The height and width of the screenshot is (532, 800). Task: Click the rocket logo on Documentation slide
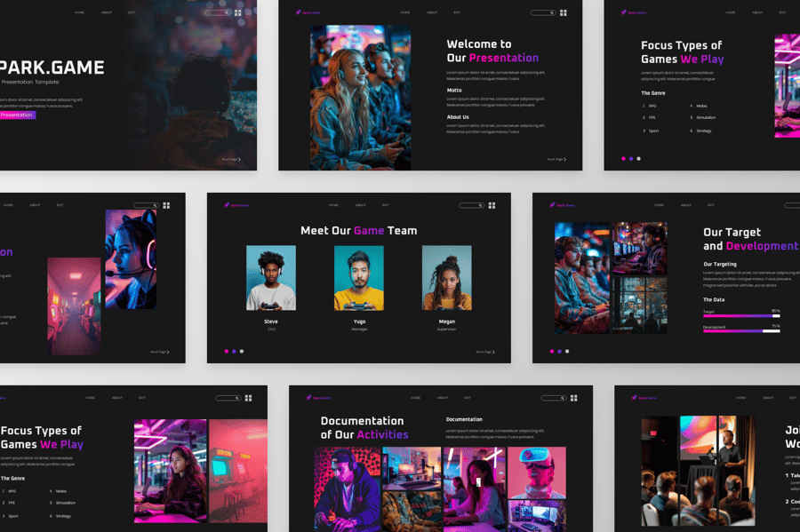pos(308,398)
